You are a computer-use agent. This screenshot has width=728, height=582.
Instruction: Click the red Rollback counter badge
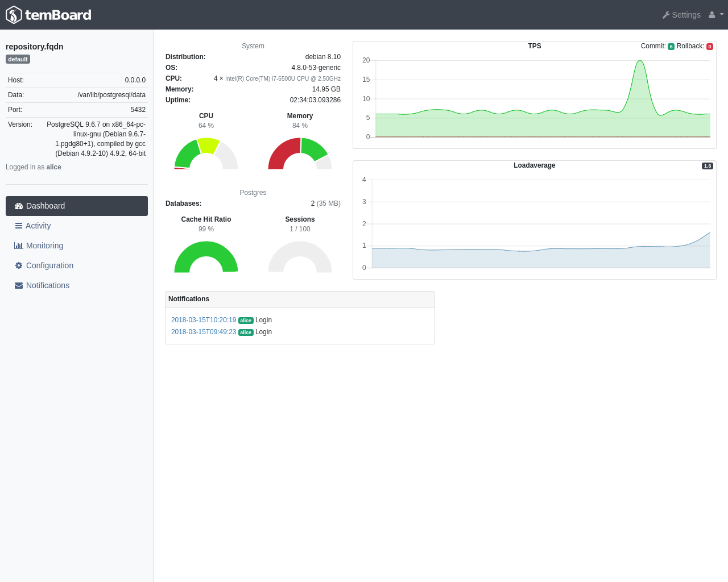[709, 46]
